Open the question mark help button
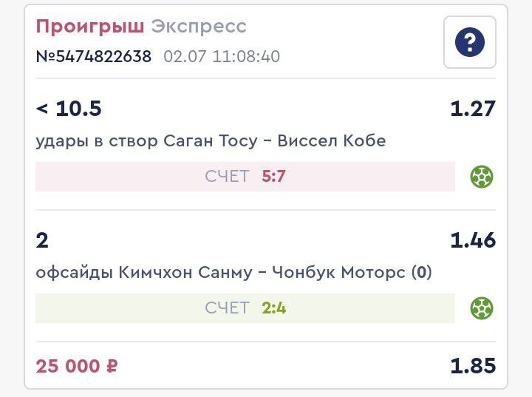This screenshot has width=532, height=397. tap(470, 42)
